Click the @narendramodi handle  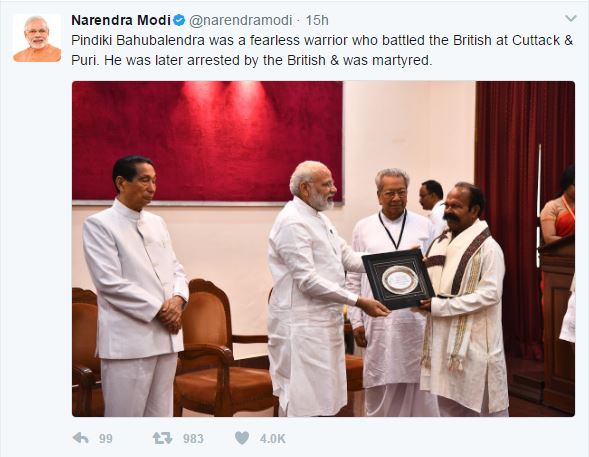tap(240, 20)
